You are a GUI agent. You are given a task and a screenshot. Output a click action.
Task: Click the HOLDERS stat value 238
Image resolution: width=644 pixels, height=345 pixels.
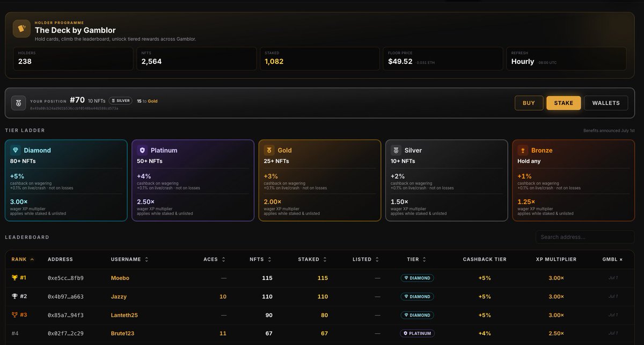(x=25, y=61)
